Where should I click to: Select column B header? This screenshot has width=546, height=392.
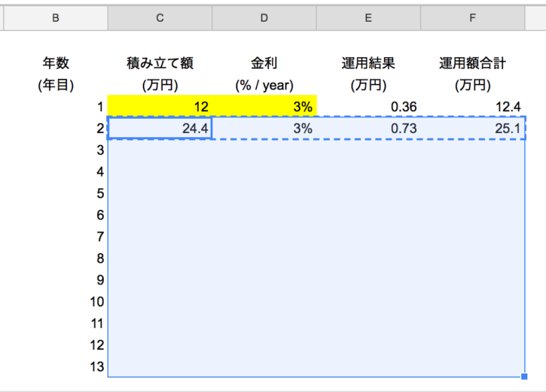click(55, 18)
